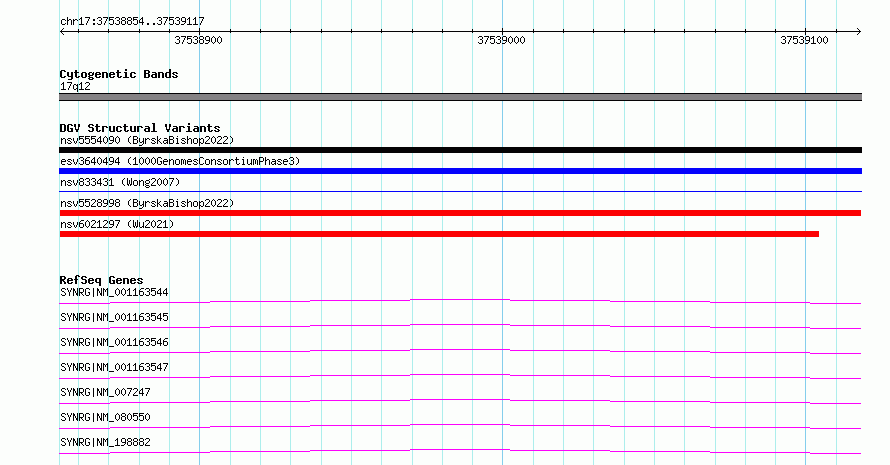Open SYNRG|NM_001163546 transcript label
The image size is (890, 465).
click(114, 342)
